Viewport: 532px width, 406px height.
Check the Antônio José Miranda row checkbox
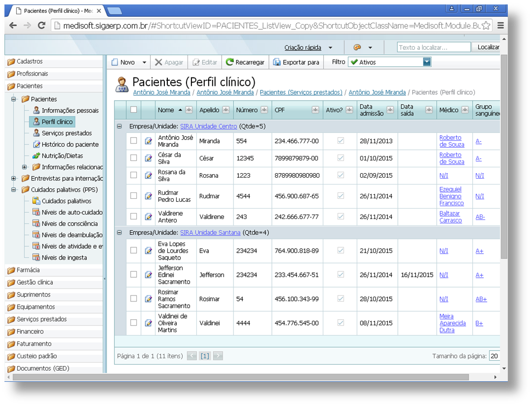tap(134, 141)
